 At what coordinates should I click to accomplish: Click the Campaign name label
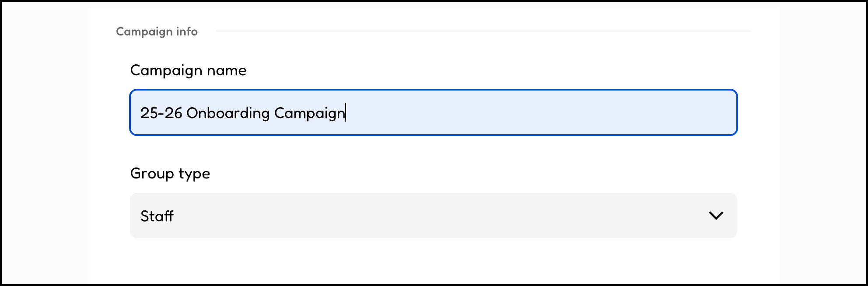click(188, 70)
